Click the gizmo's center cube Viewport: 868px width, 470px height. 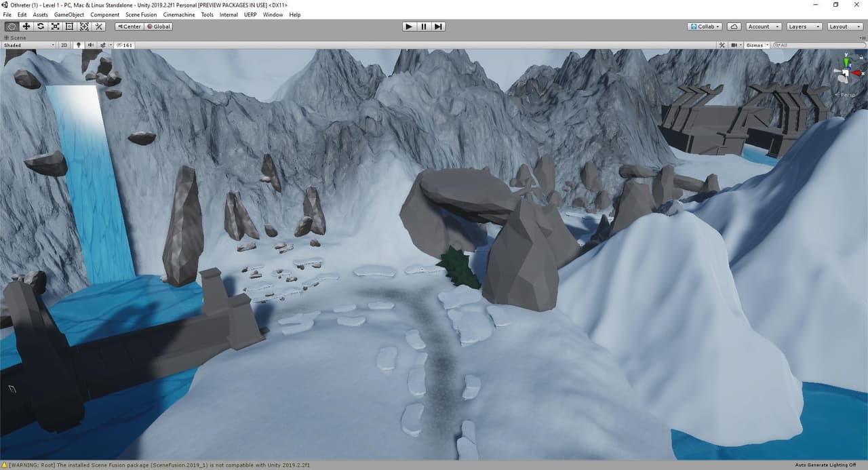(845, 73)
